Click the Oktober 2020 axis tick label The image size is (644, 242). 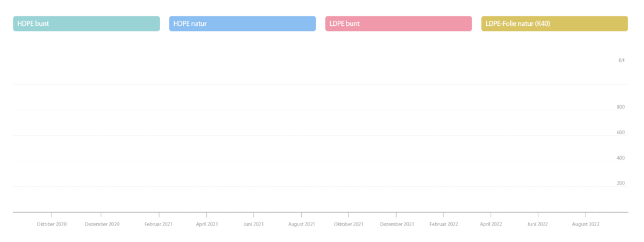click(52, 224)
